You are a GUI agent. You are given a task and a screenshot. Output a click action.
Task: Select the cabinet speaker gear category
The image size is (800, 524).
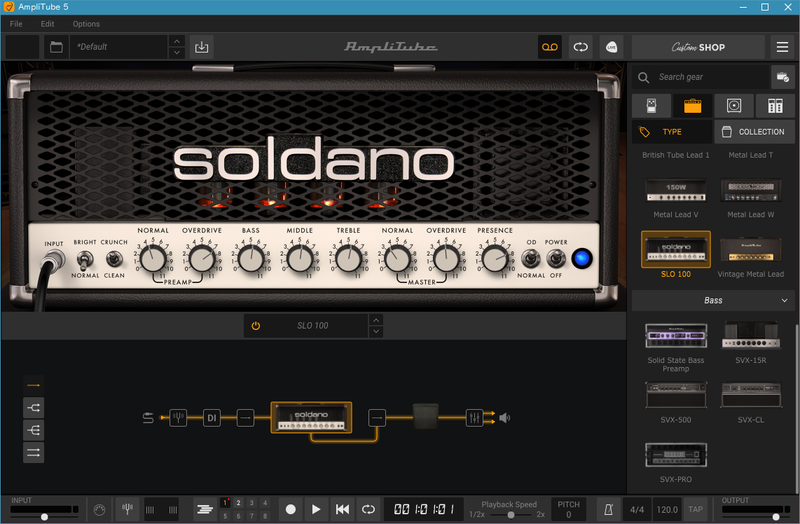coord(734,106)
